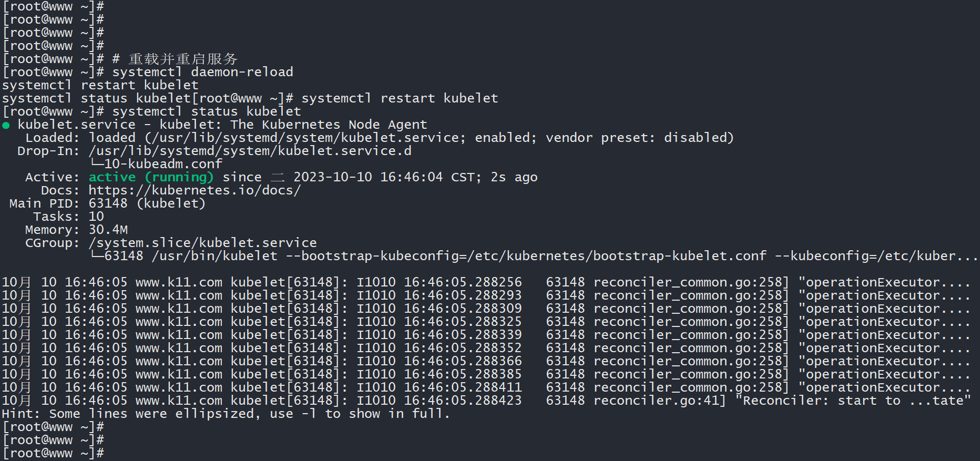Click the Main PID value 63148
This screenshot has height=461, width=980.
[x=108, y=203]
